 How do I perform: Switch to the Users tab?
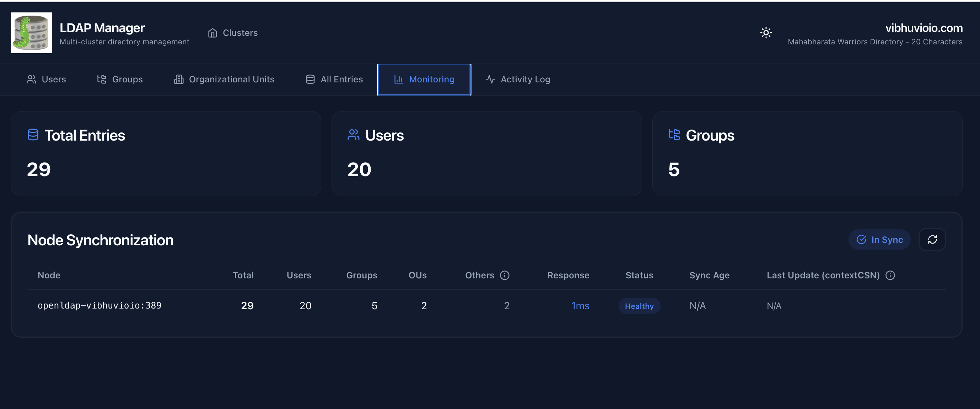(53, 79)
